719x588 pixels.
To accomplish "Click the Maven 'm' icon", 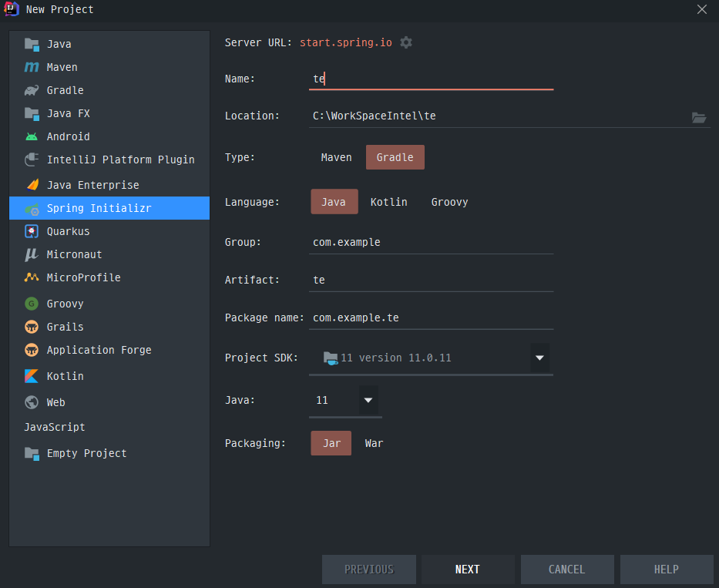I will point(32,67).
